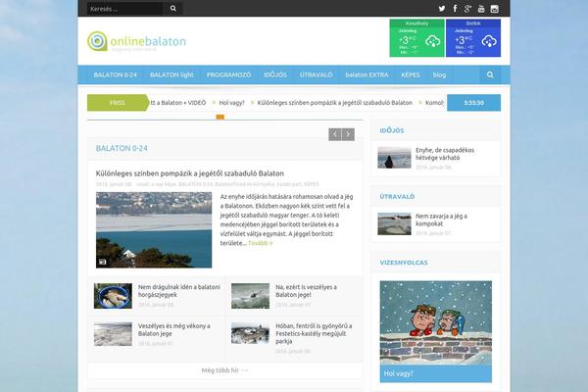
Task: Open the snowy cartoon image in Vizesnyolcas
Action: pos(436,323)
